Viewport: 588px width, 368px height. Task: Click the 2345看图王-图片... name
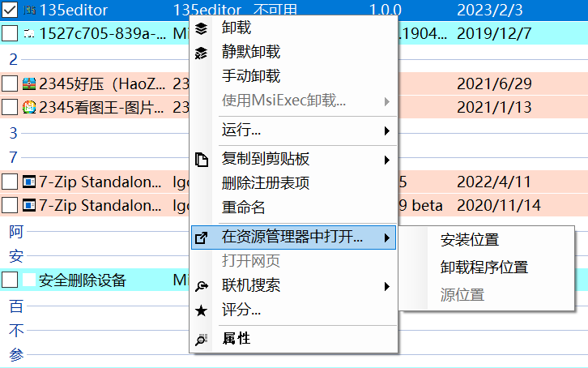(x=101, y=107)
